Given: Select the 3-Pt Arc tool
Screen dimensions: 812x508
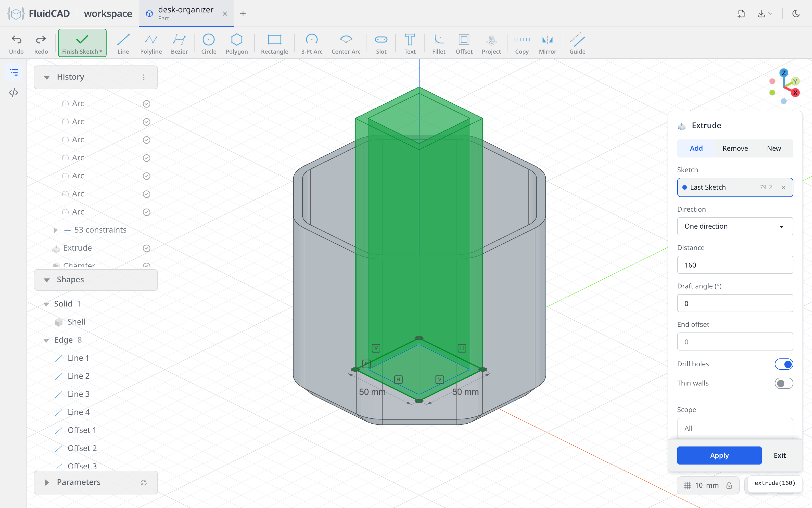Looking at the screenshot, I should (312, 43).
